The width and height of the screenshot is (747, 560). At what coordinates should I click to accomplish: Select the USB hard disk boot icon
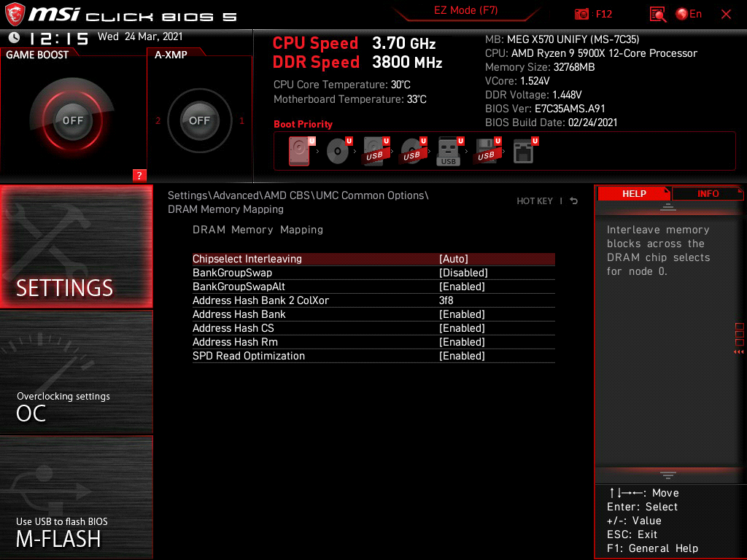[x=376, y=151]
